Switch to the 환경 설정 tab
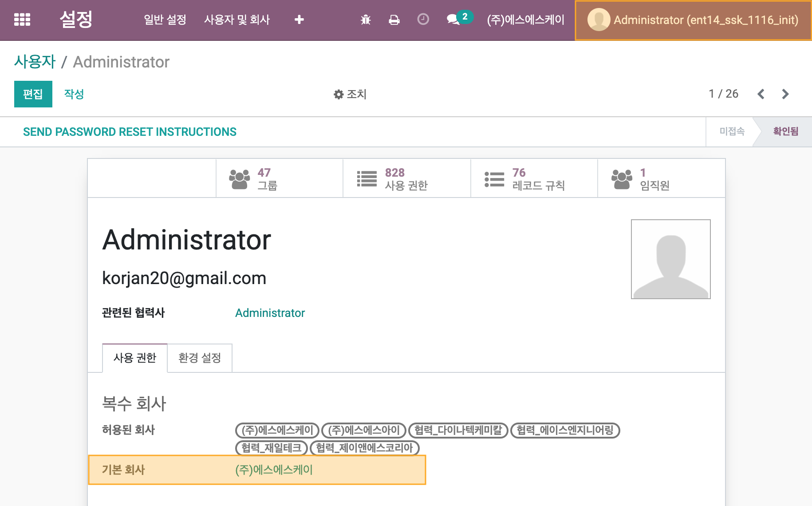This screenshot has width=812, height=506. pyautogui.click(x=200, y=358)
